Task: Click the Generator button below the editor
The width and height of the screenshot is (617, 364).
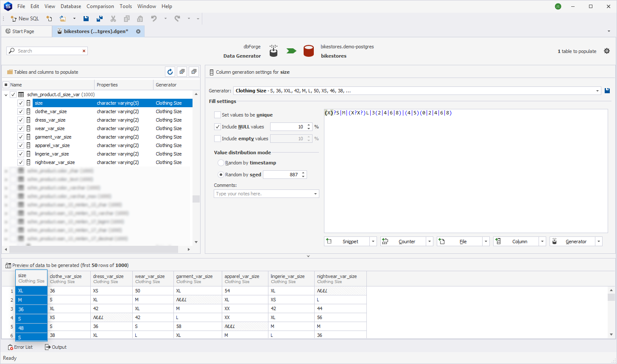Action: tap(572, 242)
